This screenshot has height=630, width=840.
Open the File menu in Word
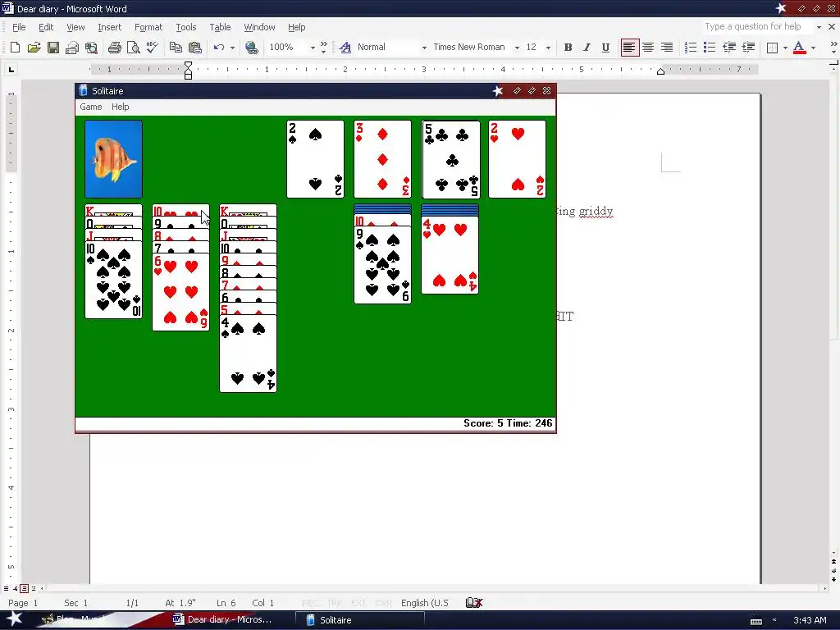[x=19, y=27]
